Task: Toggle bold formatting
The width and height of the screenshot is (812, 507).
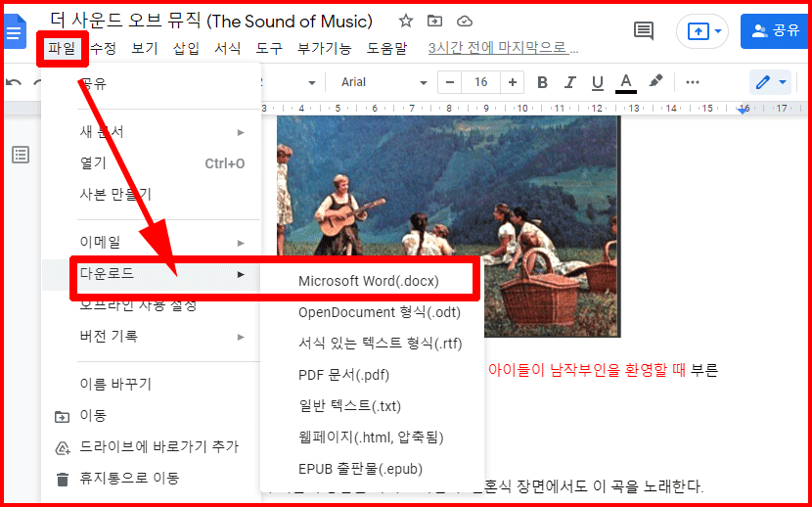Action: click(x=542, y=82)
